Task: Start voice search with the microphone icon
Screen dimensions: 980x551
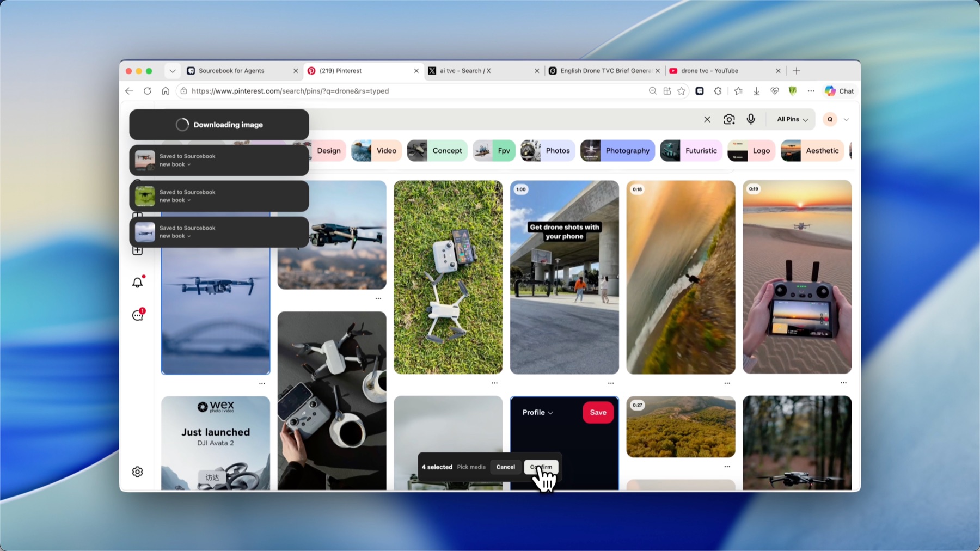Action: tap(751, 119)
